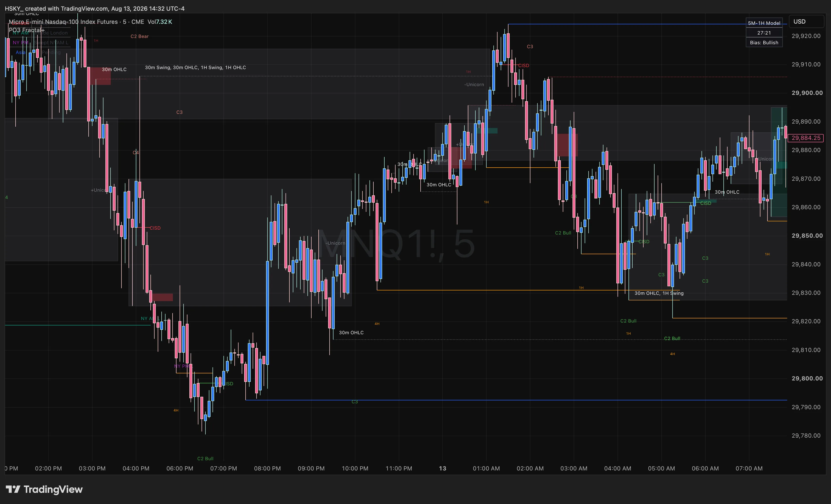
Task: Select the '5M-1H Model' table cell
Action: 764,23
